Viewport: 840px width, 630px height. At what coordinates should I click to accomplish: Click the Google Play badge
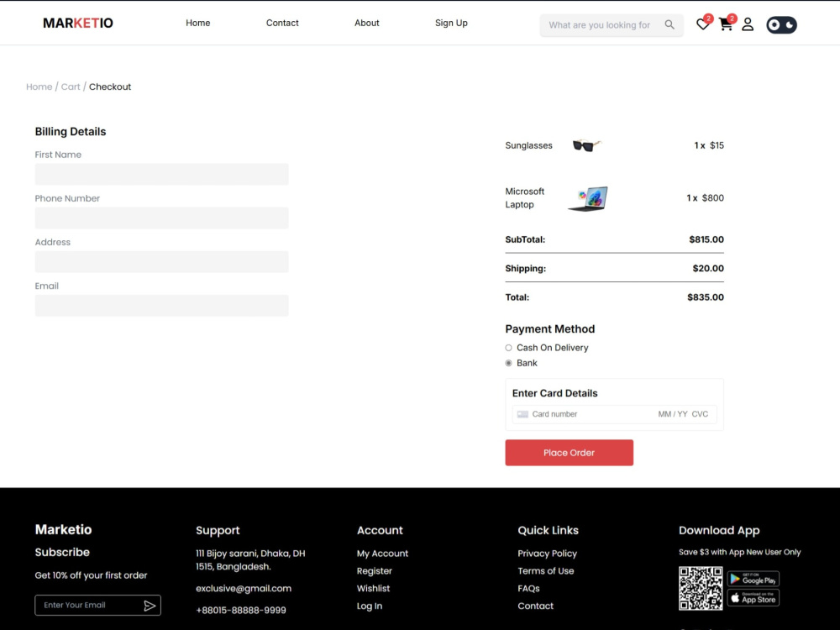(753, 579)
